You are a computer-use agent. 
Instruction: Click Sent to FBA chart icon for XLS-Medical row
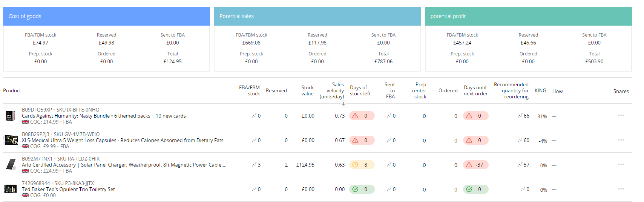(389, 140)
